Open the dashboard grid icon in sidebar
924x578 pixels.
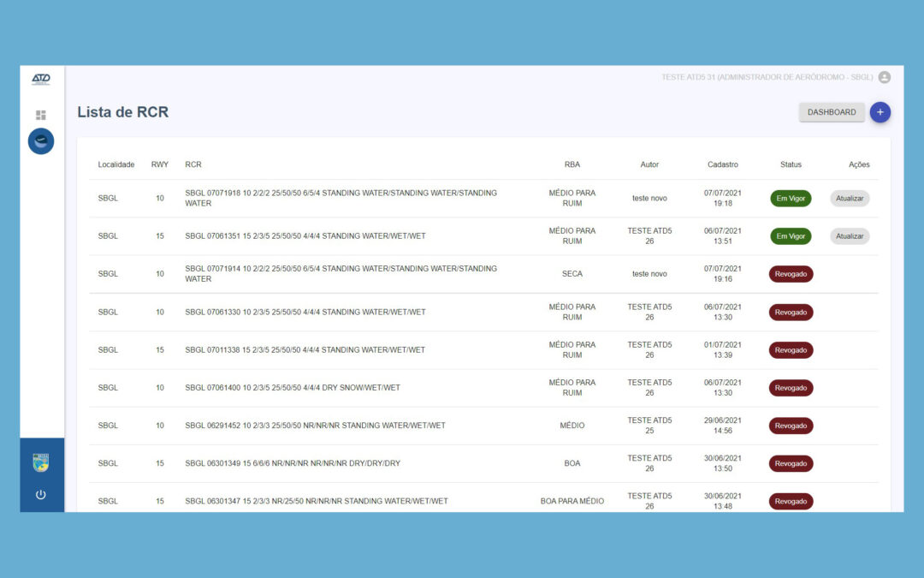click(x=41, y=115)
